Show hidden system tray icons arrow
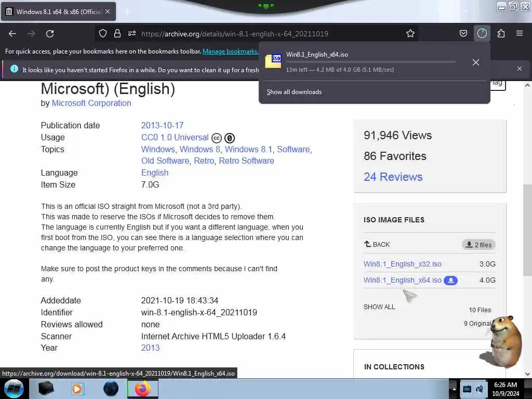This screenshot has width=532, height=399. click(454, 389)
